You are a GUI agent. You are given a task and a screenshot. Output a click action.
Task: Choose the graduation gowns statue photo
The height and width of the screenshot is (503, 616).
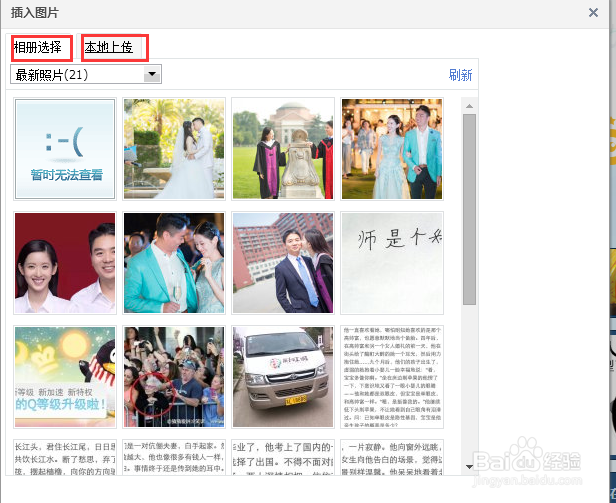pos(283,149)
